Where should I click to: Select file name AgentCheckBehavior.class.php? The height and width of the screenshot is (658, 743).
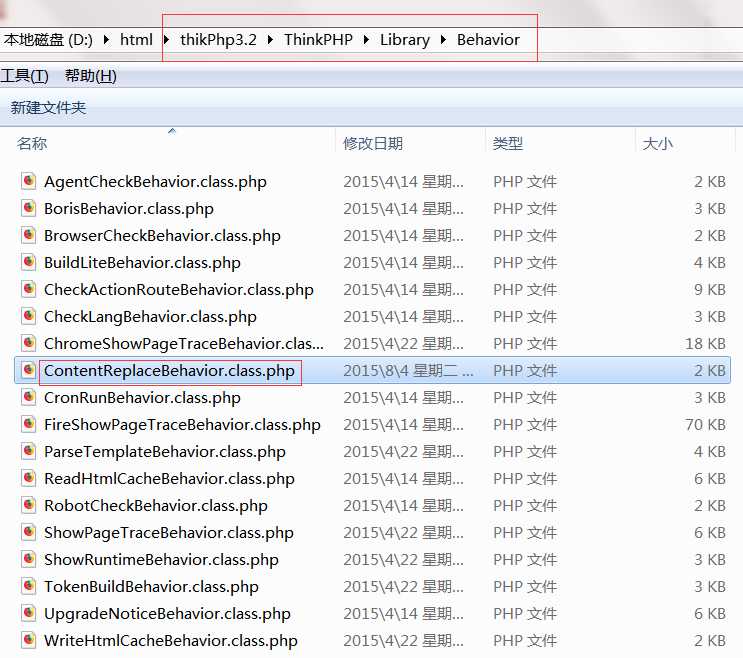[x=155, y=181]
